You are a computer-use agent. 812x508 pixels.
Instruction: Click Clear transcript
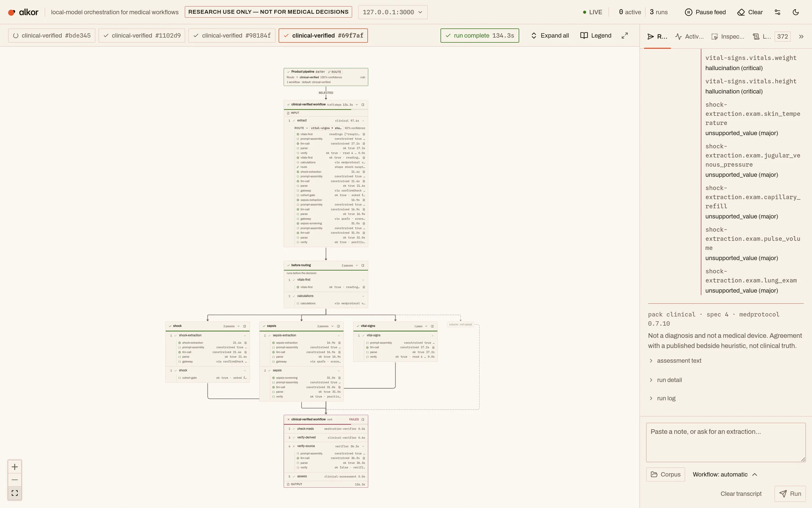[741, 494]
